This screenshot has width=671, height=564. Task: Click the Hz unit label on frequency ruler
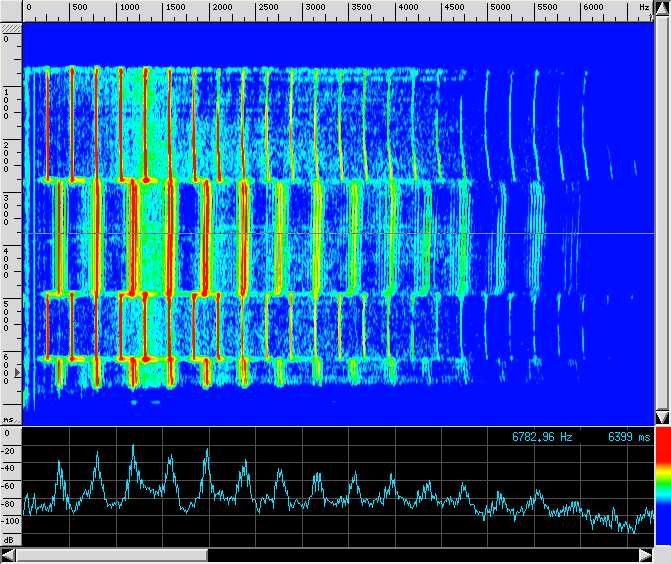pos(644,8)
